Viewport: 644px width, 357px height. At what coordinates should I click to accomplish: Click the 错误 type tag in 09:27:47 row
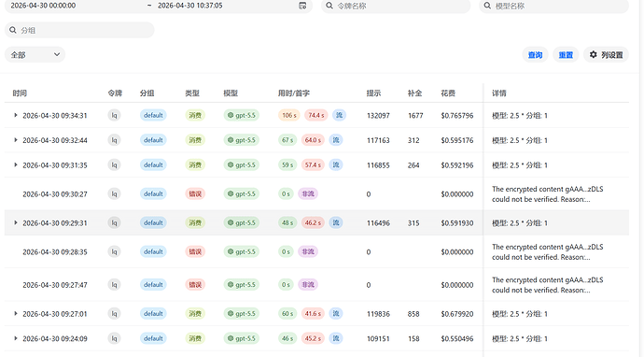coord(195,285)
